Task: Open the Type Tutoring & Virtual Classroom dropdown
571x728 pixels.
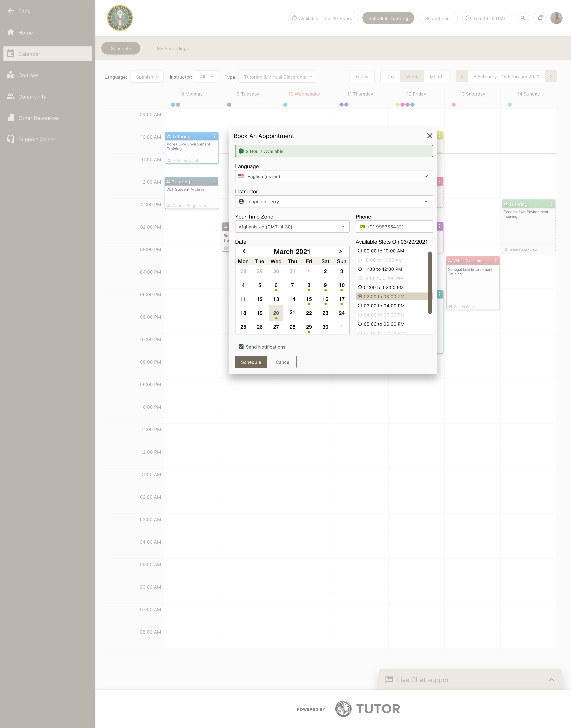Action: [277, 77]
